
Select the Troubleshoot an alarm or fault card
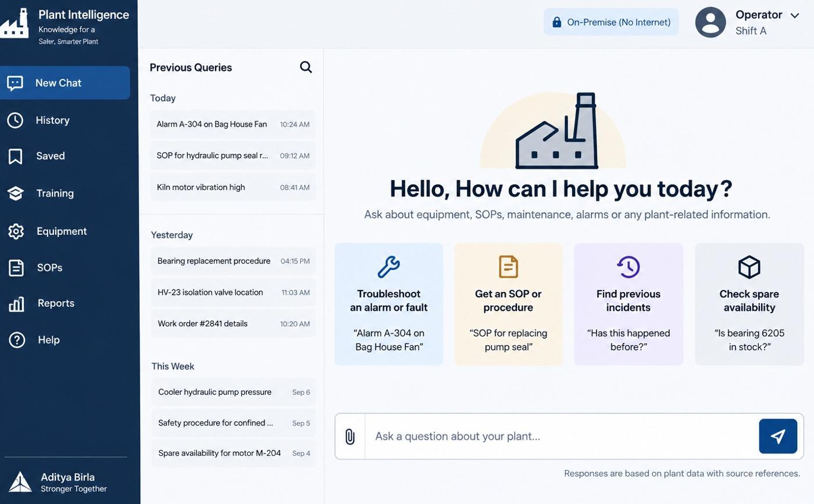coord(389,304)
